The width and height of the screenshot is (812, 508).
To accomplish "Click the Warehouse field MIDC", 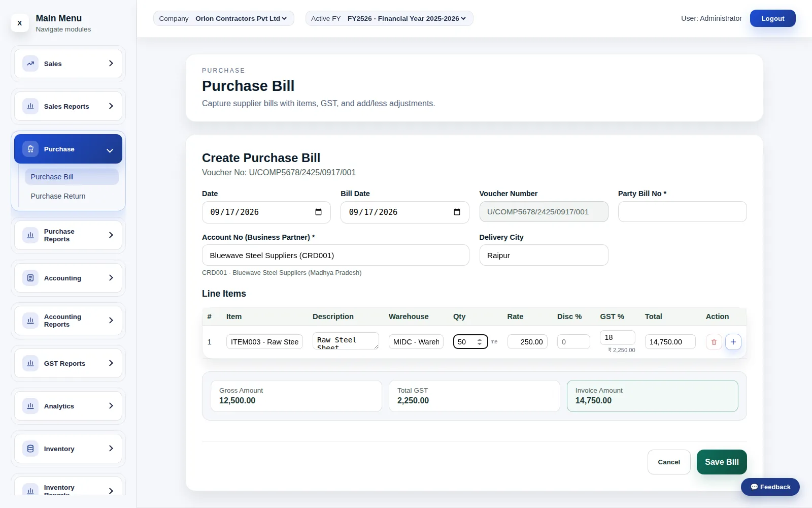I will pos(416,342).
